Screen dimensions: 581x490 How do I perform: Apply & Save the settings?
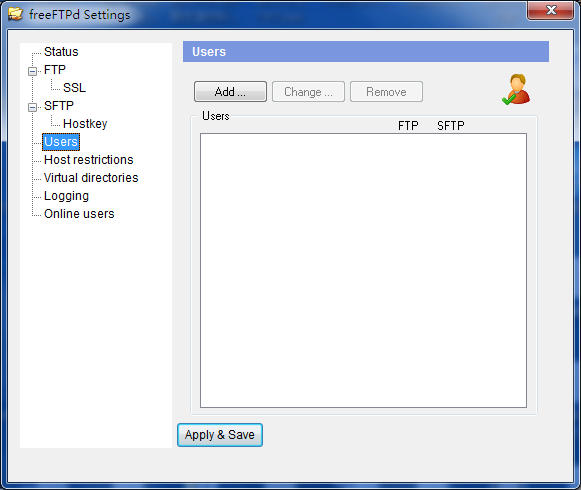pos(220,435)
